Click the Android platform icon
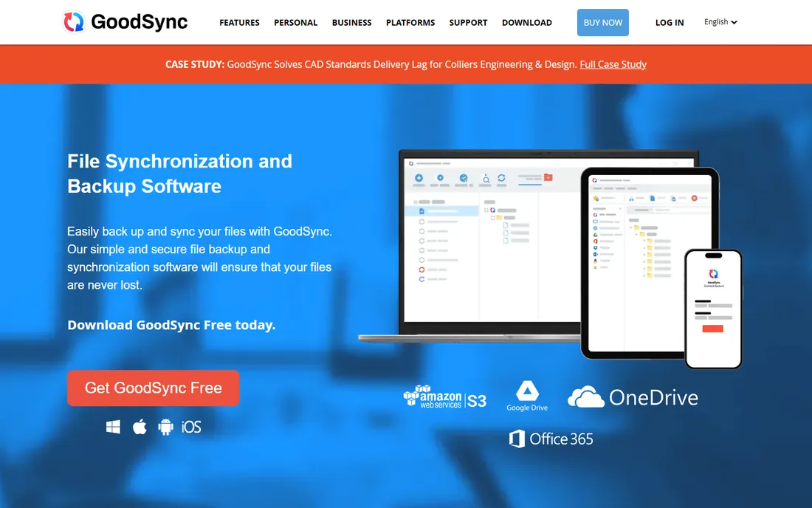The width and height of the screenshot is (812, 508). (x=165, y=427)
